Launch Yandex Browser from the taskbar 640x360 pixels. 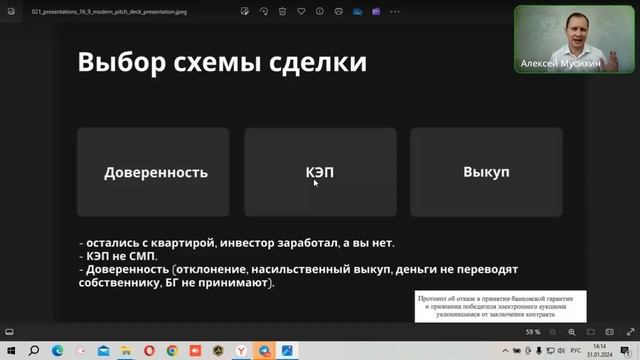[241, 351]
